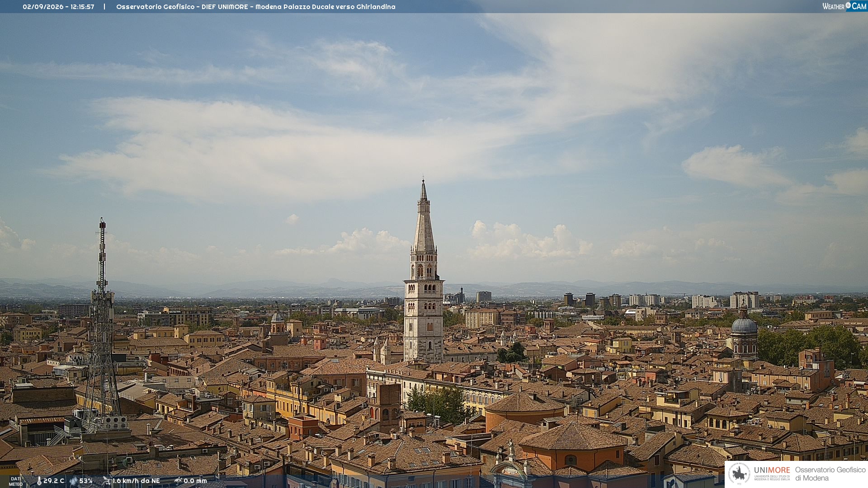Click the 29.2 C temperature reading
868x488 pixels.
tap(54, 481)
